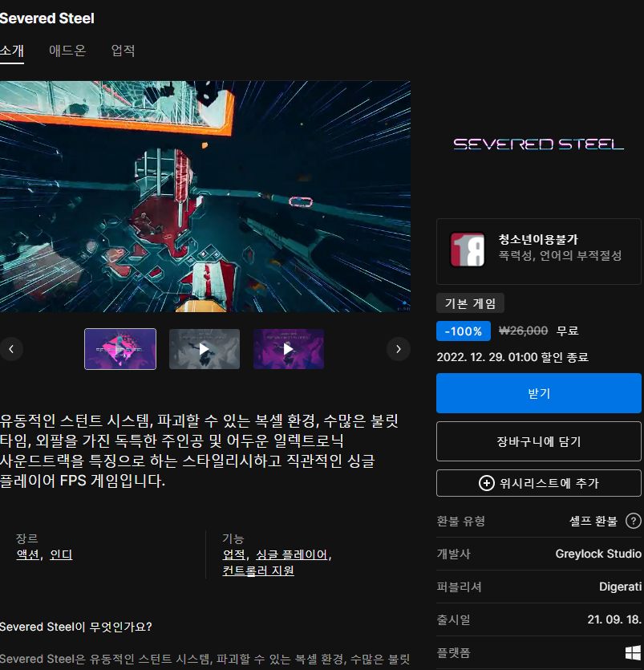Switch to the 애드온 tab
Screen dimensions: 644x670
67,51
